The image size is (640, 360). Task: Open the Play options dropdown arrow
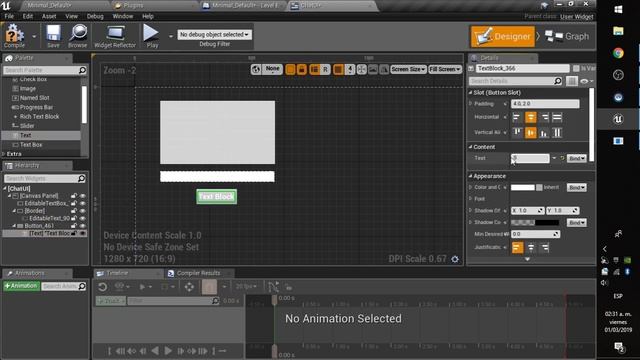171,36
